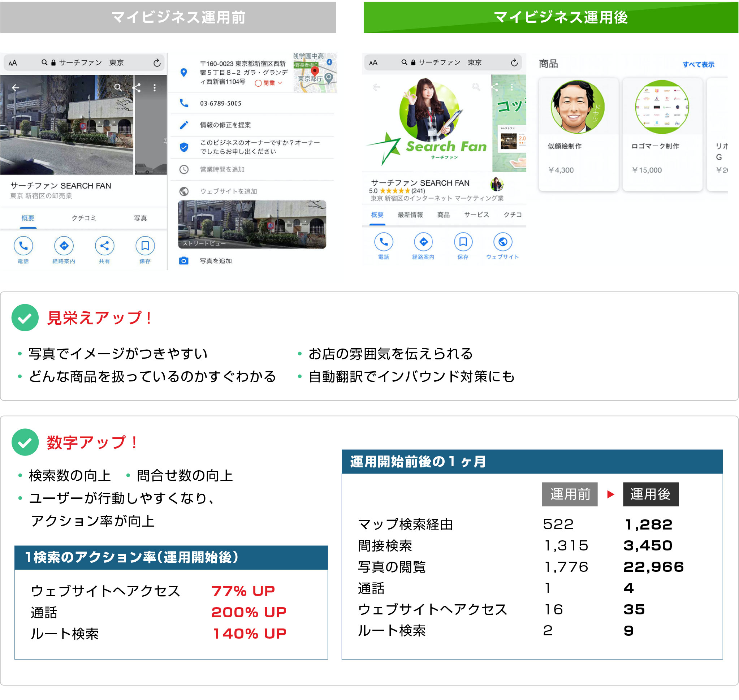Click 写真を追加
This screenshot has height=700, width=739.
pos(216,261)
